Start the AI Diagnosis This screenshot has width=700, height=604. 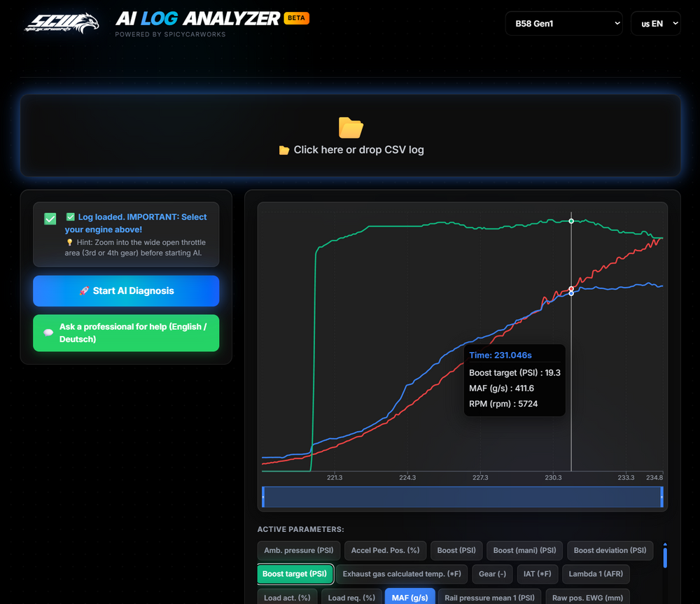(126, 291)
